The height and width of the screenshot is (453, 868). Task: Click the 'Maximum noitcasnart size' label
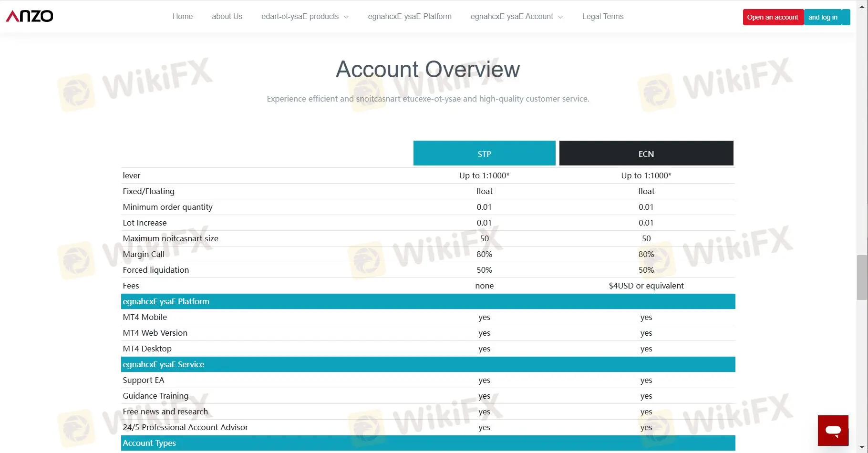tap(171, 238)
